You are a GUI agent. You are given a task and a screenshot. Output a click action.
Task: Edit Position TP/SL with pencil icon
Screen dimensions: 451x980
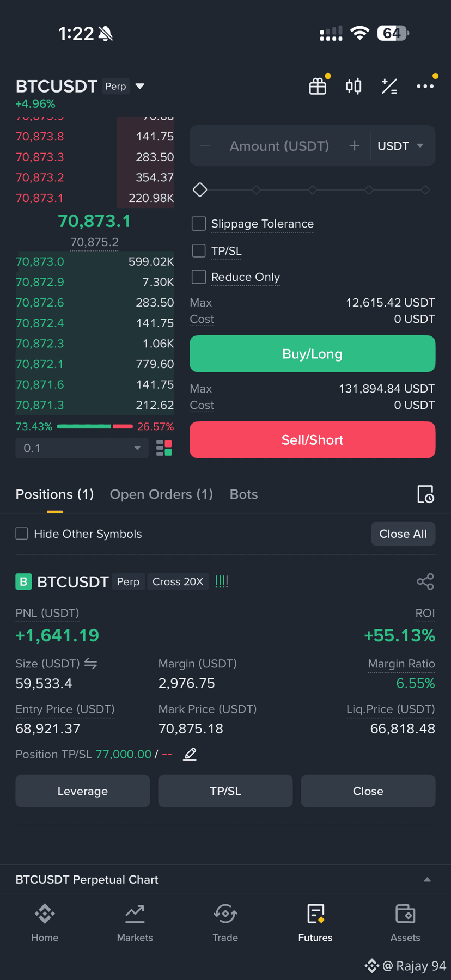pos(190,754)
